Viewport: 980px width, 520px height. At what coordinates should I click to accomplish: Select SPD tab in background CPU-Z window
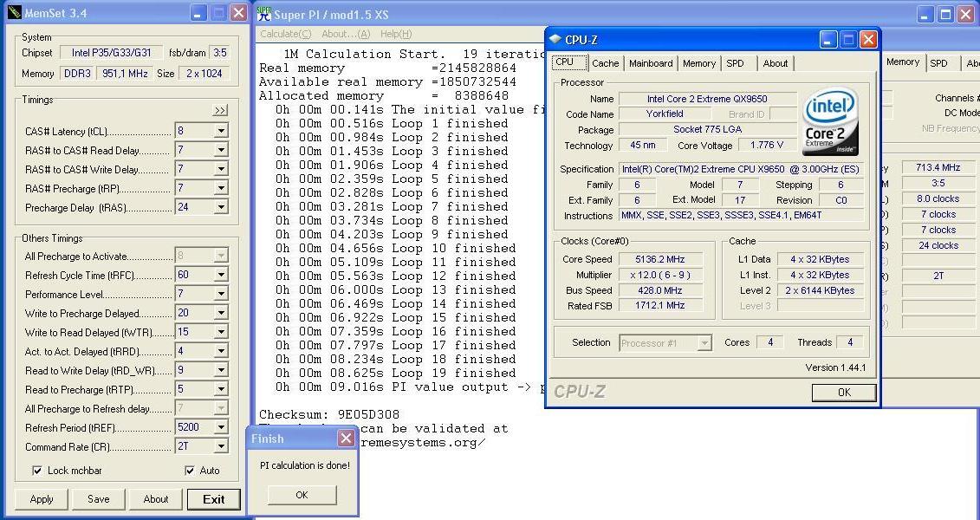pos(938,63)
